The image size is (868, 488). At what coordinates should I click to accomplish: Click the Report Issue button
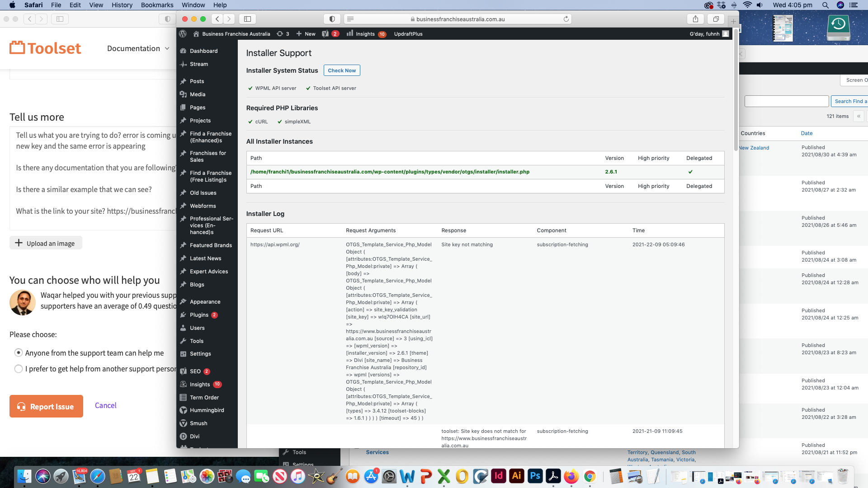(x=46, y=406)
